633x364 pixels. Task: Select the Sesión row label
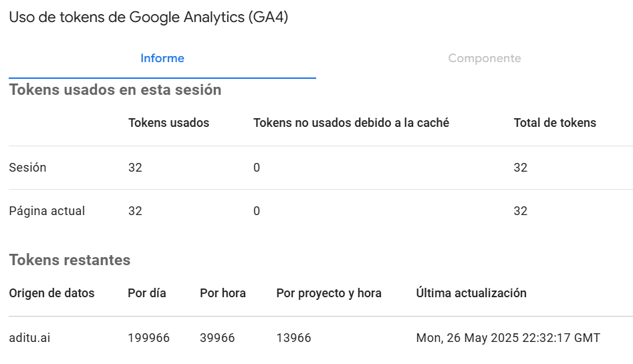point(27,168)
